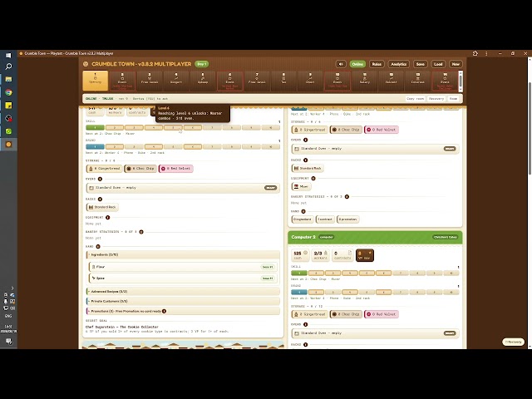Open Racks info icon above Mixer panel's Standard Rack
The height and width of the screenshot is (399, 532).
coord(305,160)
